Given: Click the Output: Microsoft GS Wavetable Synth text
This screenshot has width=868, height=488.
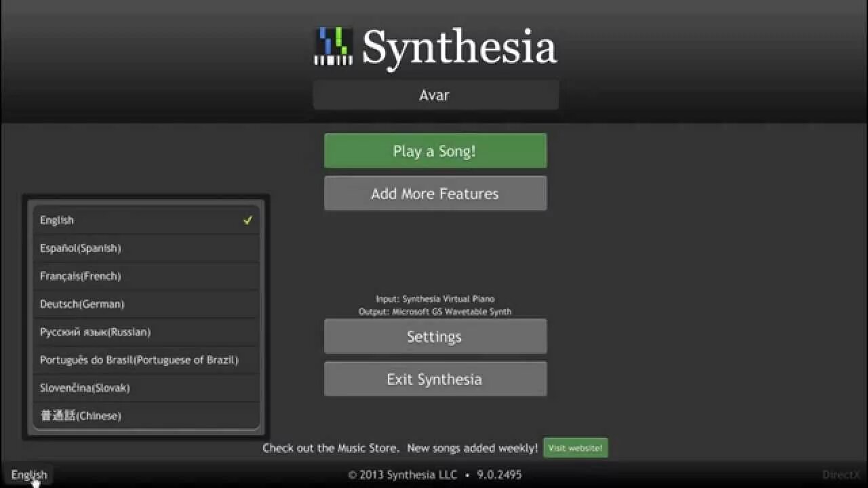Looking at the screenshot, I should (435, 312).
